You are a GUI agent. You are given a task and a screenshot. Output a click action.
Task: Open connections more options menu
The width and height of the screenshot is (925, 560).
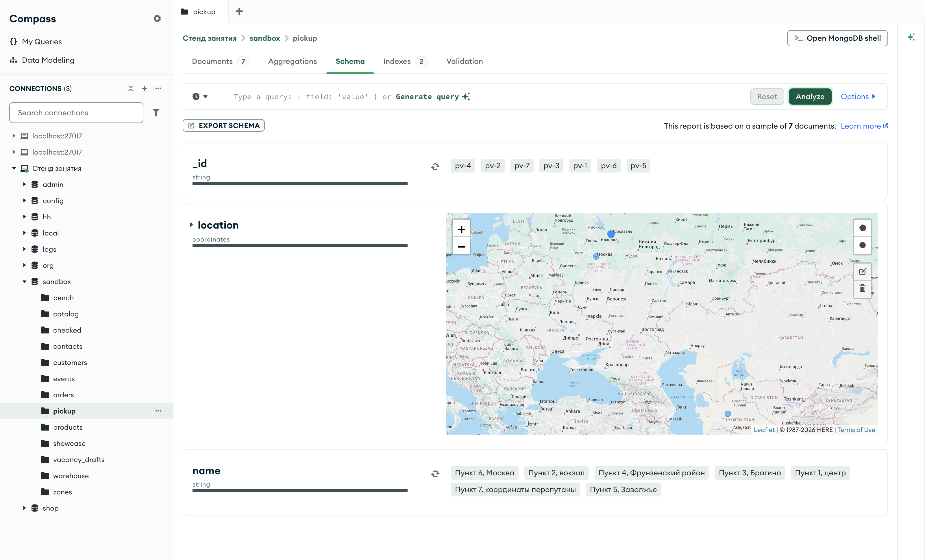pos(158,88)
